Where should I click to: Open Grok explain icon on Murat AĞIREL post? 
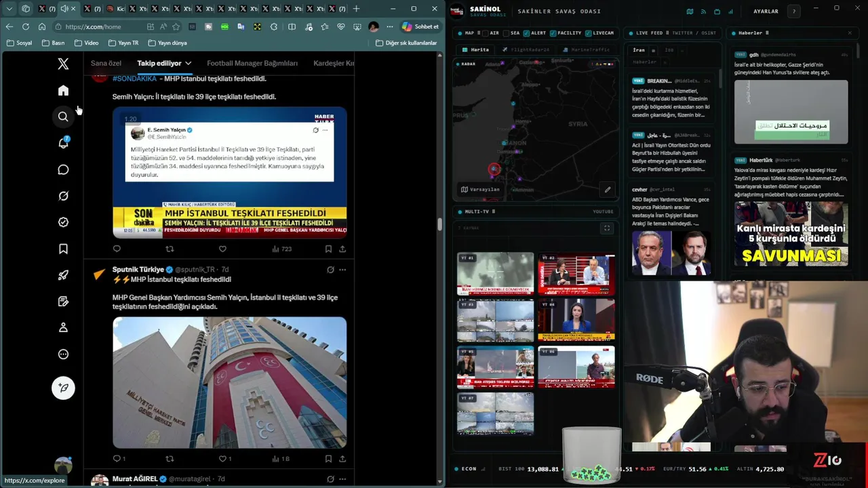(x=330, y=479)
